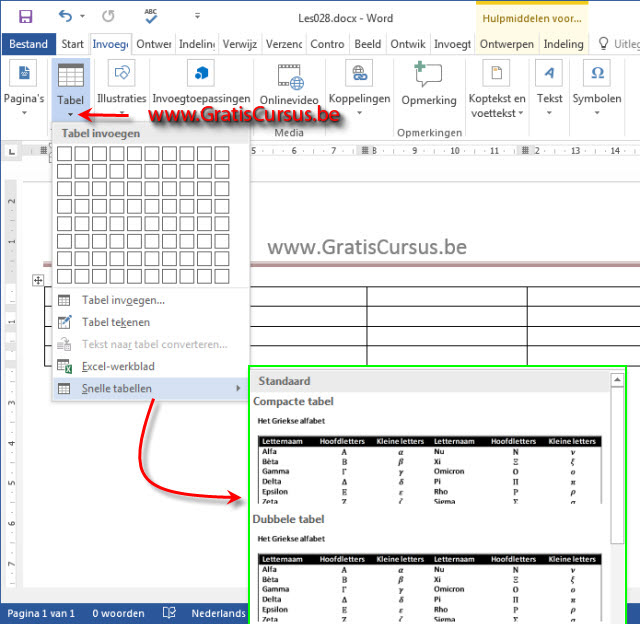Expand Koptekst en voettekst dropdown arrow
This screenshot has width=640, height=624.
(x=521, y=113)
